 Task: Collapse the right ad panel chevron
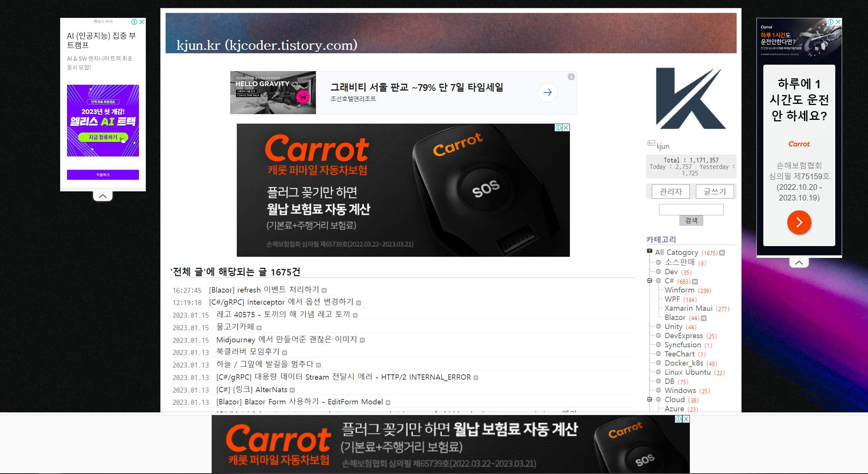(799, 263)
